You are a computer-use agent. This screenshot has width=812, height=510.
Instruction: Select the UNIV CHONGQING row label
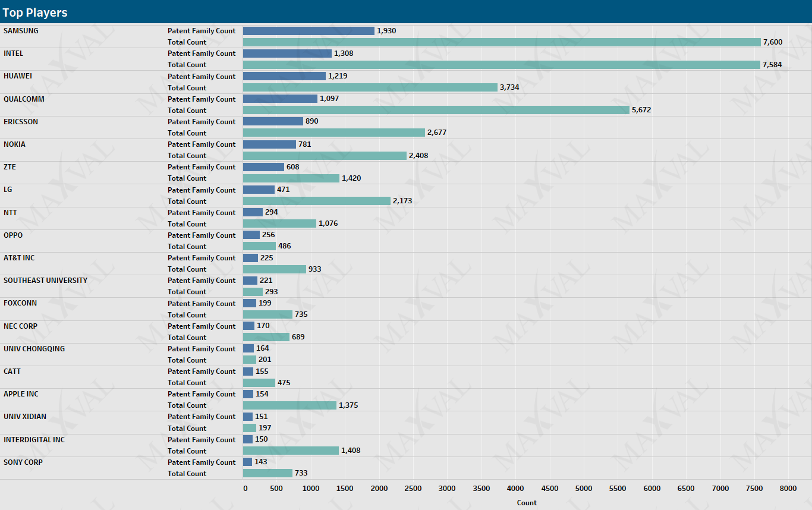pyautogui.click(x=34, y=348)
